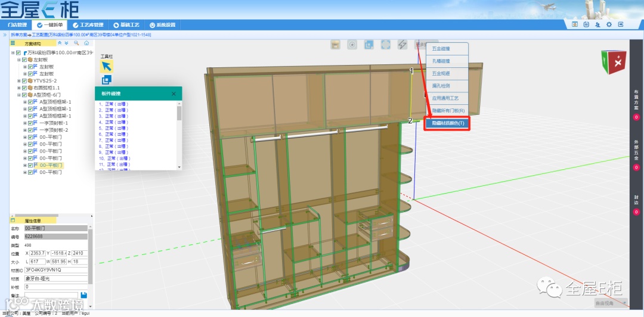Toggle the A型顶柜-6门 checkbox
This screenshot has height=317, width=644.
(x=24, y=95)
